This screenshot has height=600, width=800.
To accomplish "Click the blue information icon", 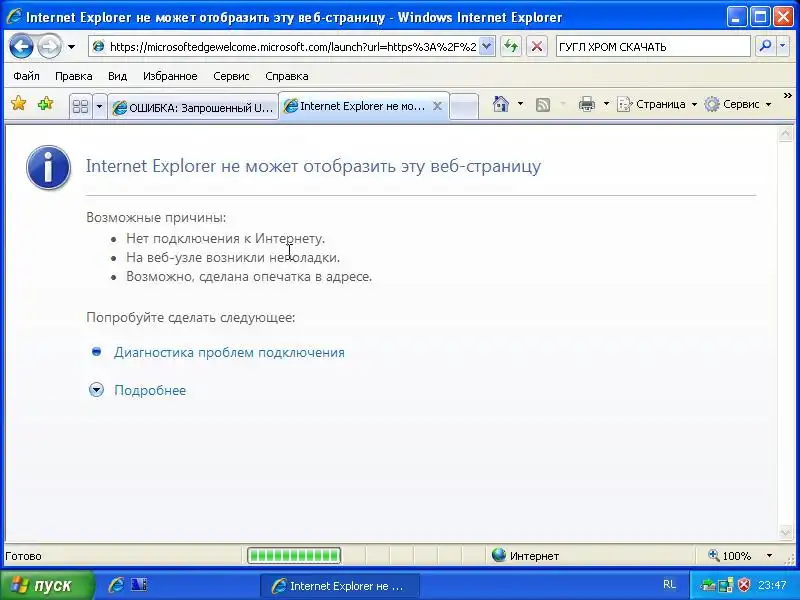I will point(48,167).
